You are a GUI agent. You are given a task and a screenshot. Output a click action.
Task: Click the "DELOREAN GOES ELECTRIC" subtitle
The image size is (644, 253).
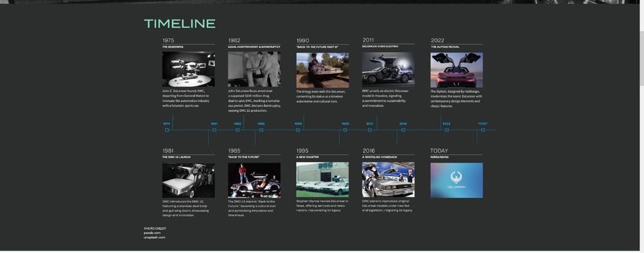click(381, 46)
